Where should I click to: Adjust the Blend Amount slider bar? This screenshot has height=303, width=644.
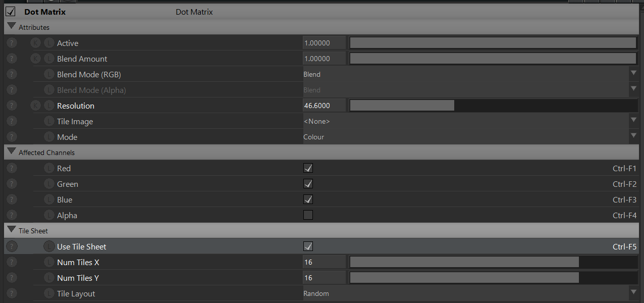click(493, 59)
